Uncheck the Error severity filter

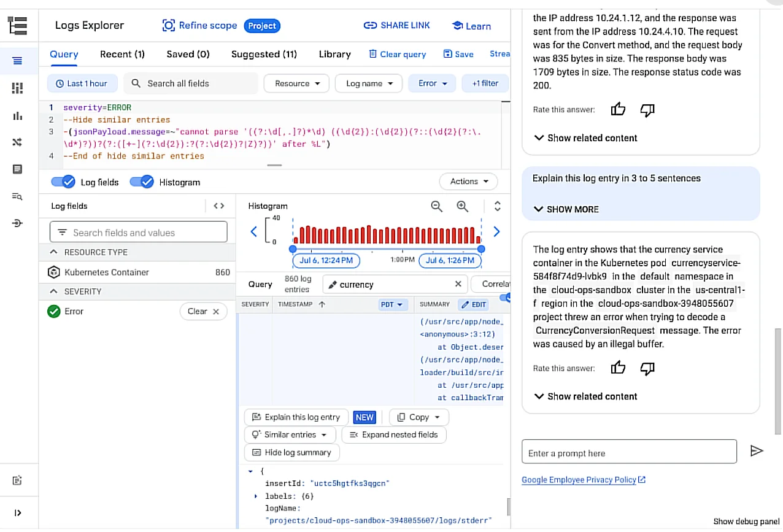[54, 312]
